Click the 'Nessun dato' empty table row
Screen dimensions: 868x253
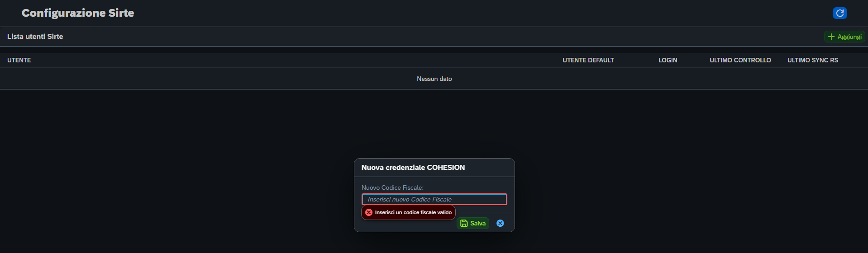[434, 79]
